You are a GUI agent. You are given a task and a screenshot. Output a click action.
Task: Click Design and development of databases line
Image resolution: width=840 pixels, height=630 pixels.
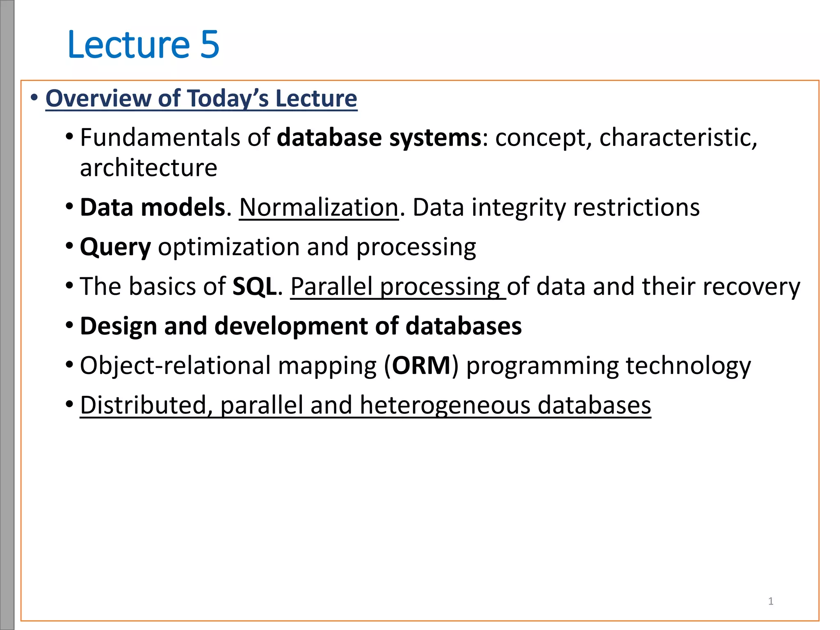coord(301,326)
